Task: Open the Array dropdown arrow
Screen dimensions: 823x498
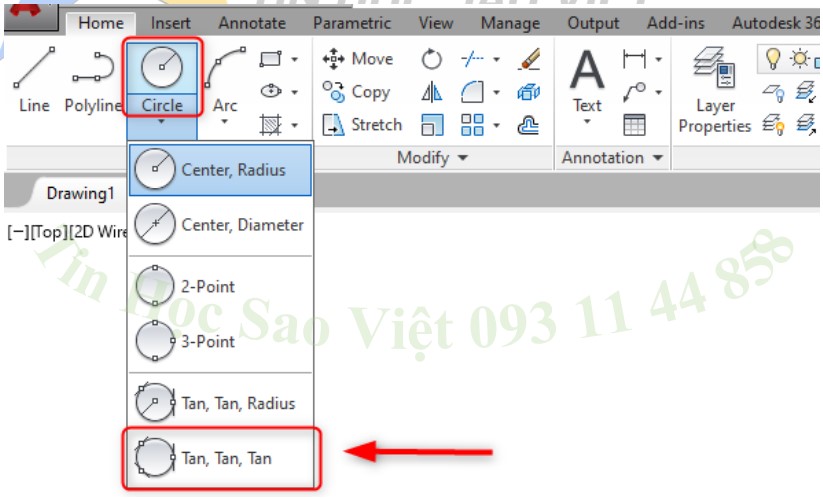Action: point(496,126)
